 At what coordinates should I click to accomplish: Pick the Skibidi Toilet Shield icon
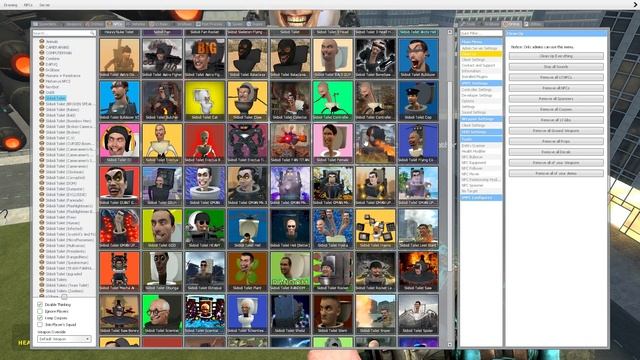[290, 314]
